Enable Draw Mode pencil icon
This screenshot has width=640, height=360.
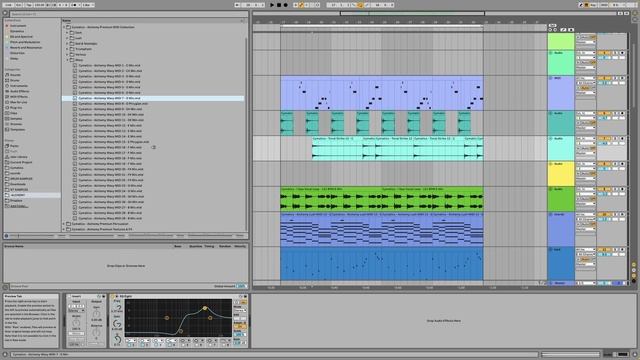tap(581, 5)
